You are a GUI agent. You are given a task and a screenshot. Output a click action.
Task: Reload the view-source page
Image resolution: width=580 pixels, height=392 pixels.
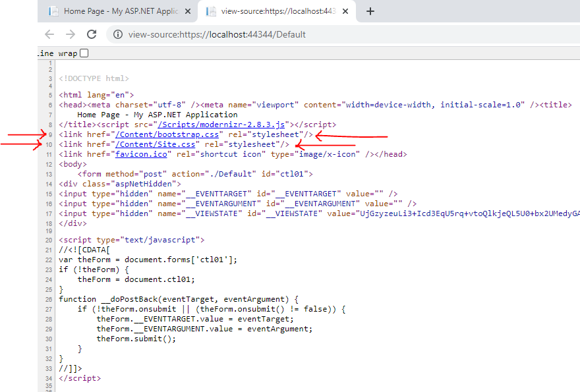tap(92, 34)
